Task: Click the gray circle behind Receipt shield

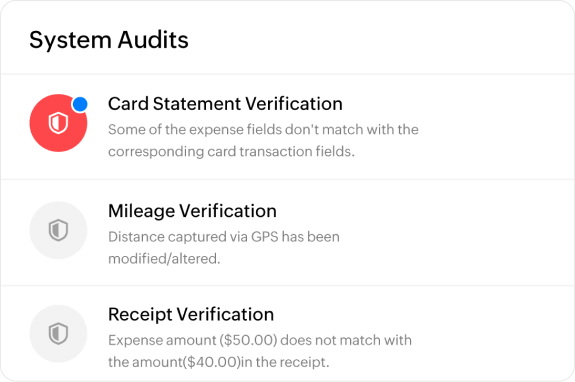Action: 58,334
